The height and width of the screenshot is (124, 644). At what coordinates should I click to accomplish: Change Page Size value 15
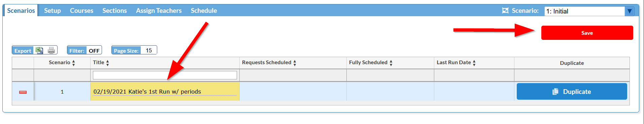148,50
